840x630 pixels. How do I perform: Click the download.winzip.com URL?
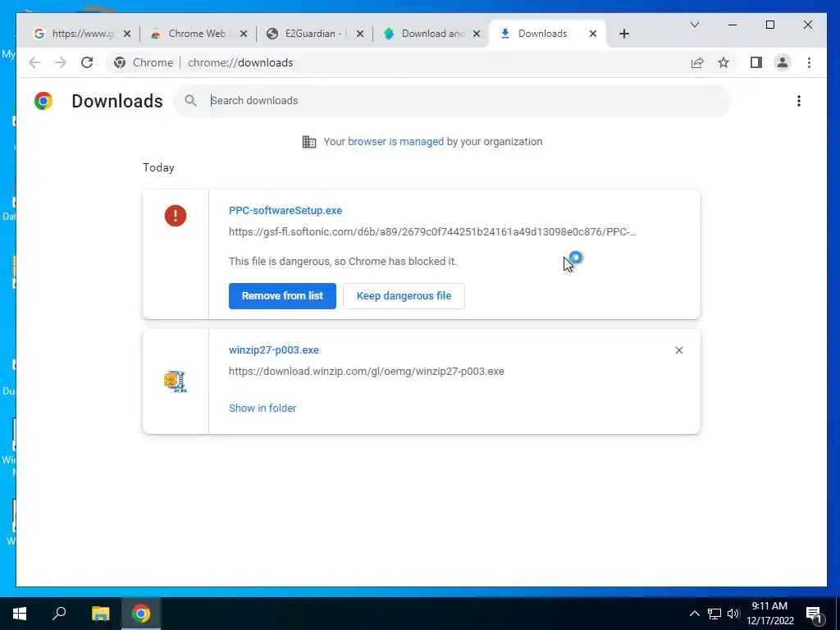(x=366, y=372)
